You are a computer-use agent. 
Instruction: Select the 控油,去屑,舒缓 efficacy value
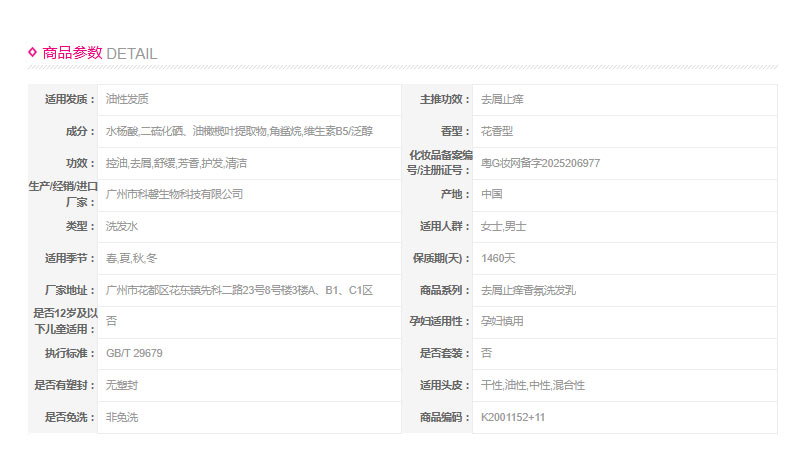coord(176,163)
